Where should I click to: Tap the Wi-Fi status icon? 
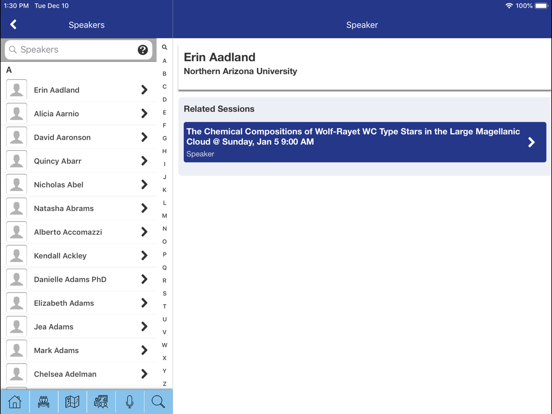509,6
